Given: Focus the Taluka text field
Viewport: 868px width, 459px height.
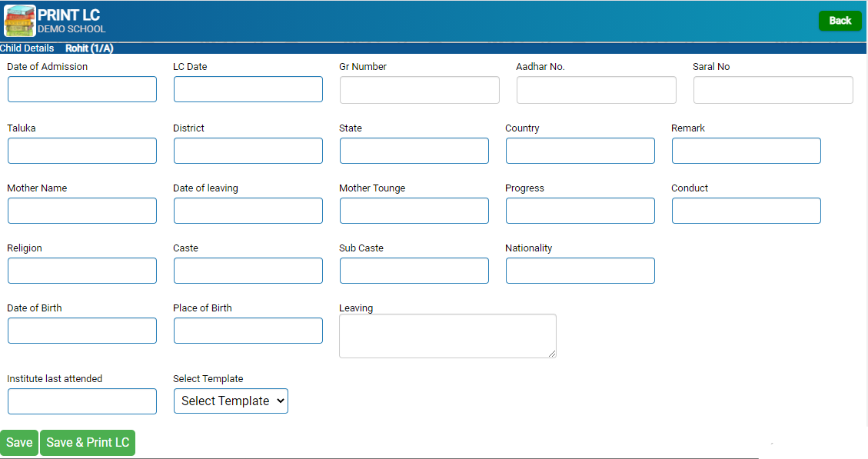Looking at the screenshot, I should 82,151.
